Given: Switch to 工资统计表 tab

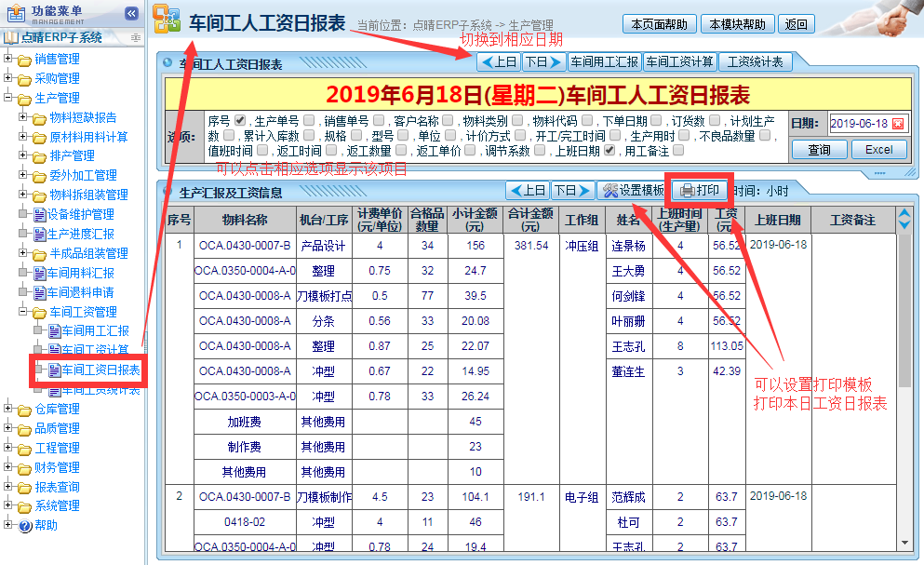Looking at the screenshot, I should 755,62.
